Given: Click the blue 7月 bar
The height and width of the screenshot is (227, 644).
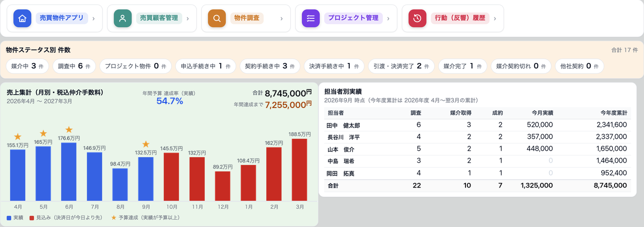Looking at the screenshot, I should point(95,176).
